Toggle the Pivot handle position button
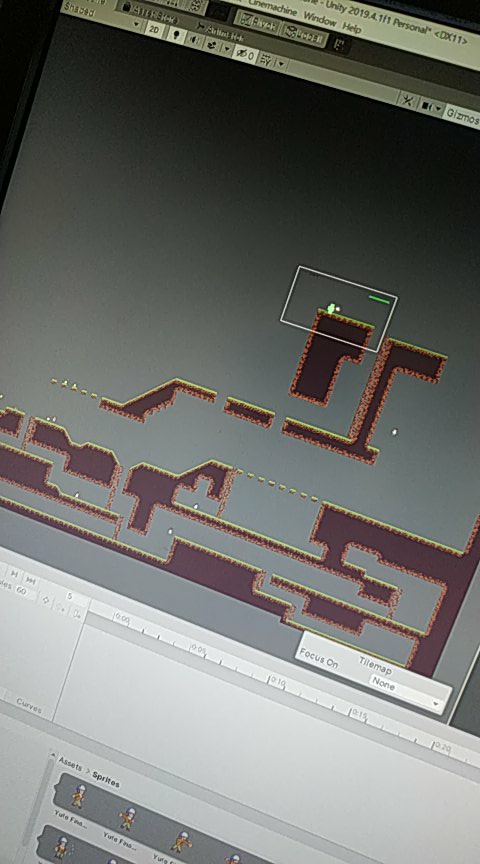The height and width of the screenshot is (864, 480). 256,21
